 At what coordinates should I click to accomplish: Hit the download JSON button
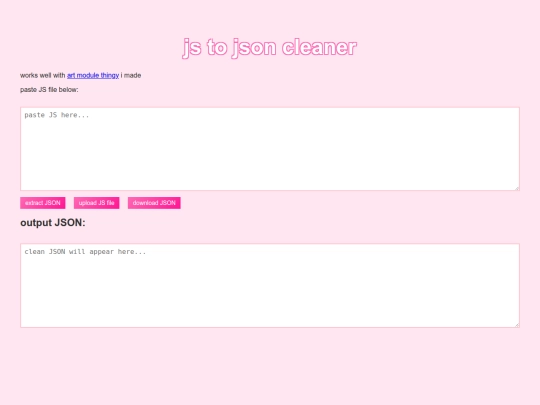tap(154, 203)
